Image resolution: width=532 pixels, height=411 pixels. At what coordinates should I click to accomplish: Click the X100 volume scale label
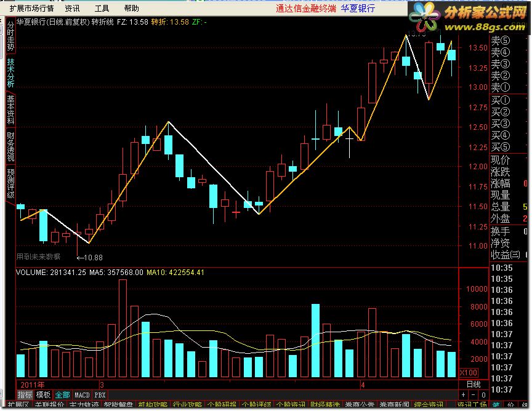coord(469,372)
